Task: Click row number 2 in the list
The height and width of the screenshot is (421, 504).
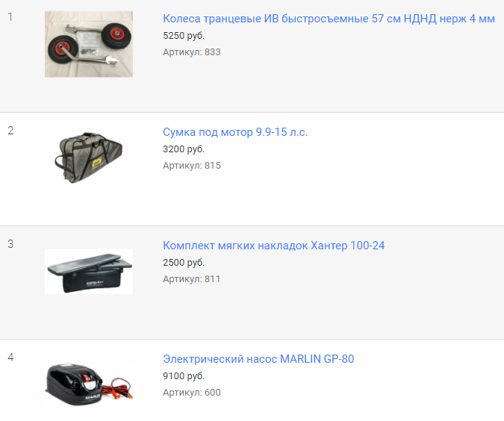Action: pyautogui.click(x=10, y=131)
